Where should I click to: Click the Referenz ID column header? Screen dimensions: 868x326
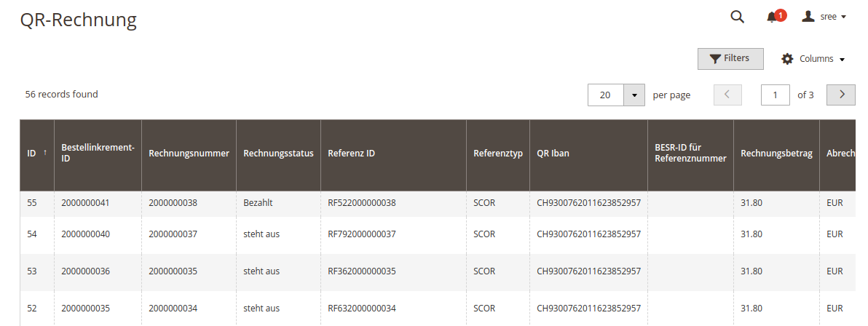[394, 154]
